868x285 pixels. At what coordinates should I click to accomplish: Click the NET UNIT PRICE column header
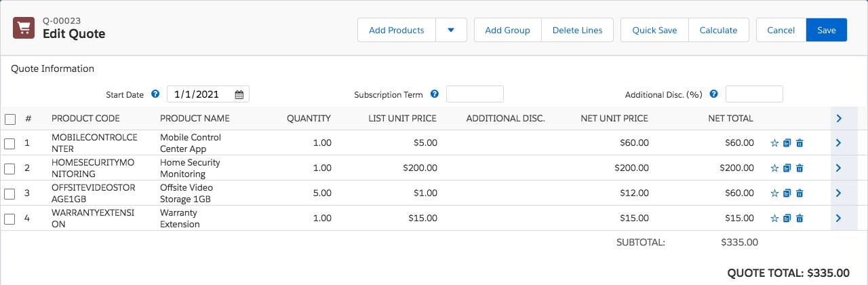point(614,118)
